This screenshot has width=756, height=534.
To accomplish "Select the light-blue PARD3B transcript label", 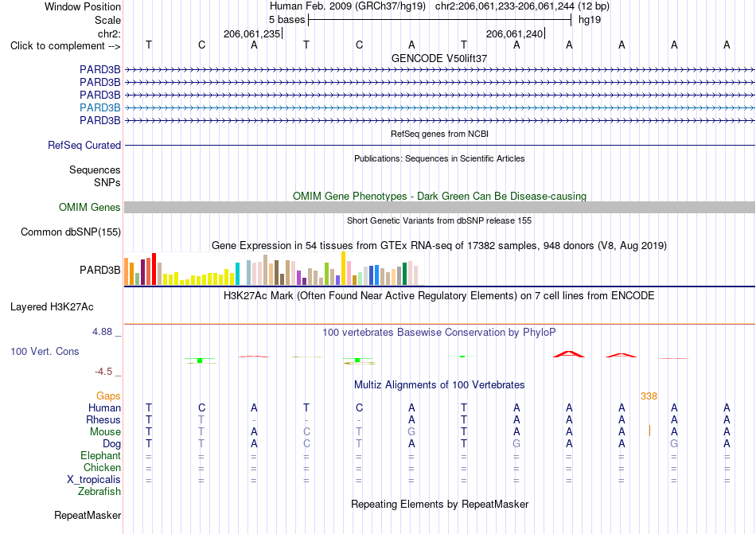I will click(x=99, y=107).
